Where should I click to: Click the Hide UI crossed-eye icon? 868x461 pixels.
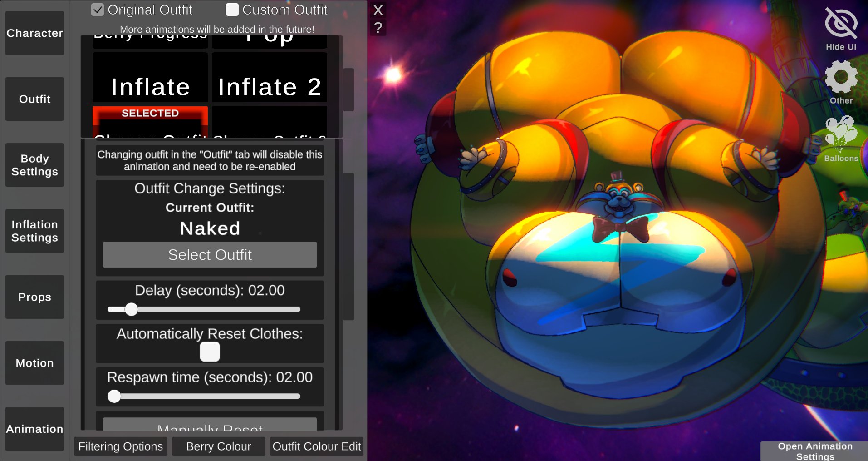841,24
